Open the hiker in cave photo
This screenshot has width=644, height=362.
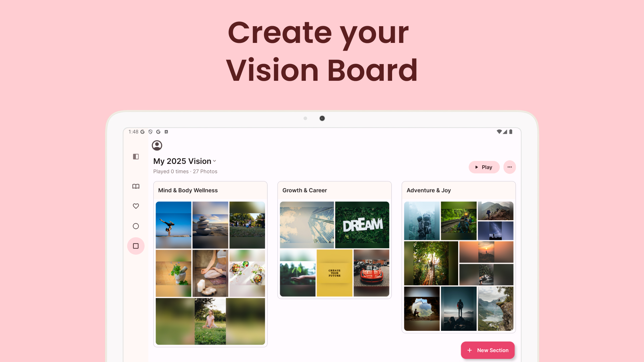422,309
